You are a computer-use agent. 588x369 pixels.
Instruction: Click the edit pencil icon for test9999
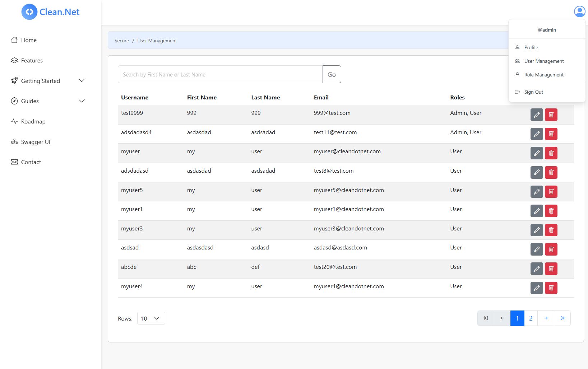[x=536, y=115]
